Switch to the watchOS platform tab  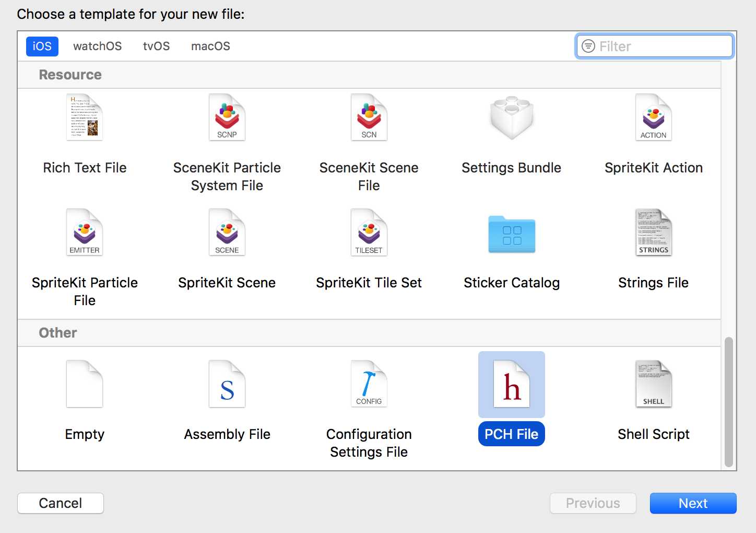pyautogui.click(x=98, y=46)
